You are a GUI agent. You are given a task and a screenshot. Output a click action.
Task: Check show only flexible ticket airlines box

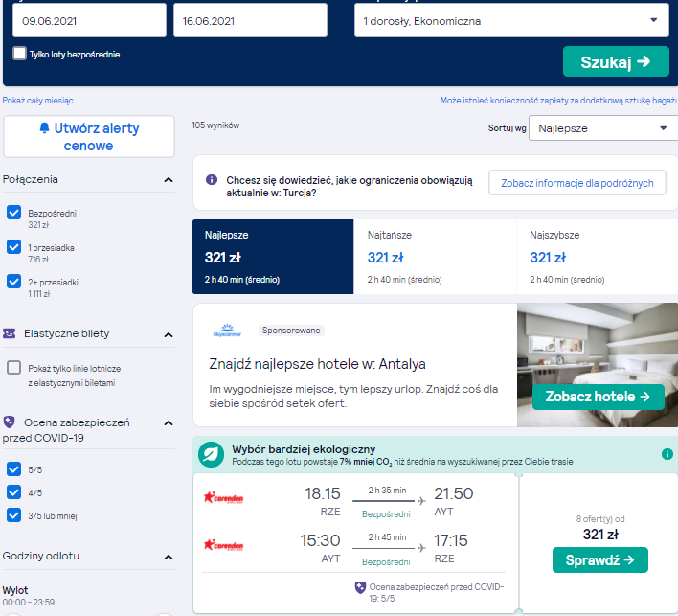(13, 368)
